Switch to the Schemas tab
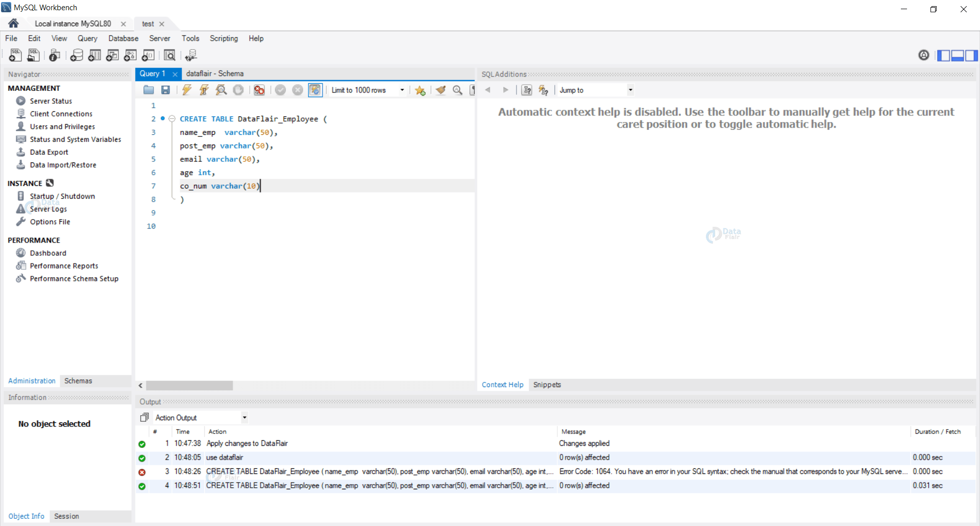This screenshot has height=526, width=980. [x=78, y=381]
